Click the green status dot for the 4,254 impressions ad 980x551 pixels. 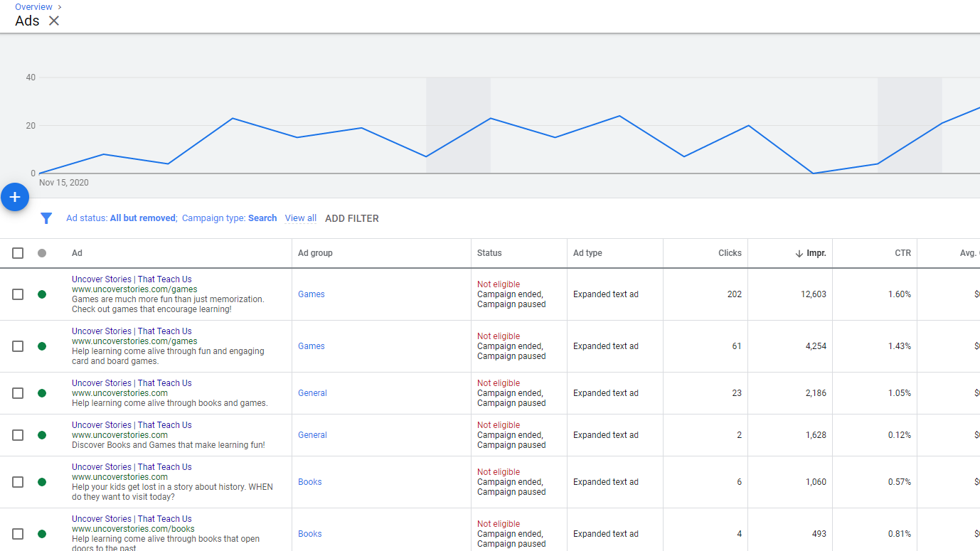click(x=42, y=346)
